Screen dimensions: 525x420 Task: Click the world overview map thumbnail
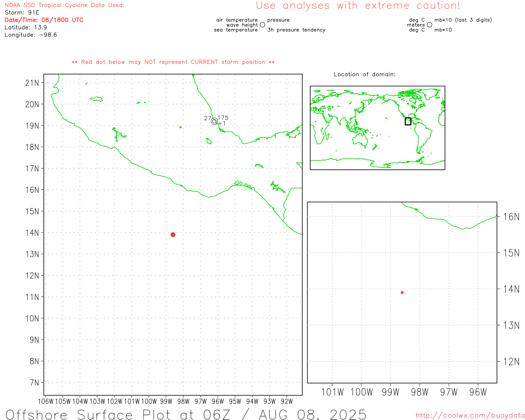click(377, 128)
